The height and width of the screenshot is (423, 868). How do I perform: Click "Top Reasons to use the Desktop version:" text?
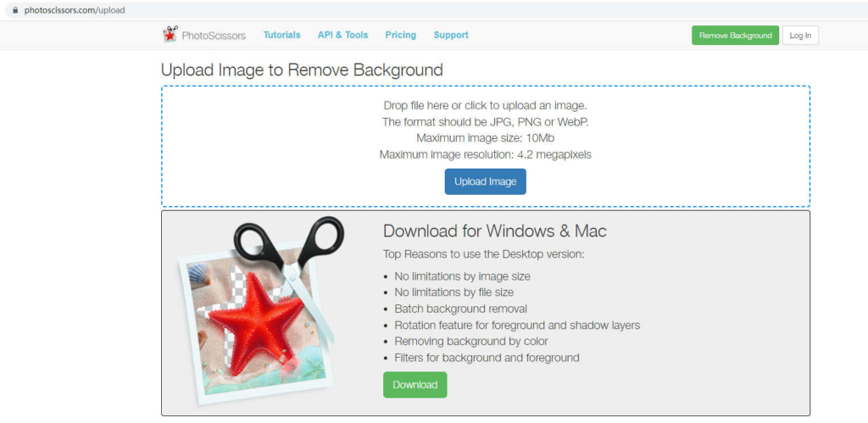tap(484, 254)
